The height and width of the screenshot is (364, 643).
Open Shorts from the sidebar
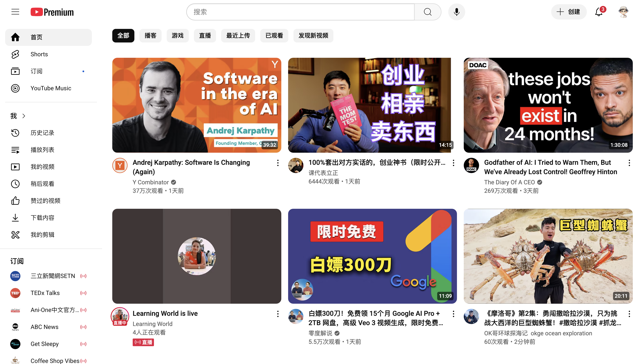[x=48, y=54]
